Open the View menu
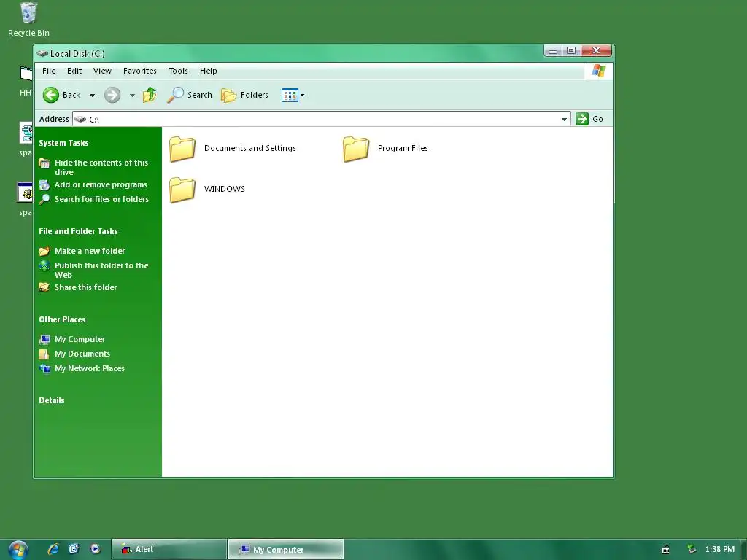 (102, 71)
